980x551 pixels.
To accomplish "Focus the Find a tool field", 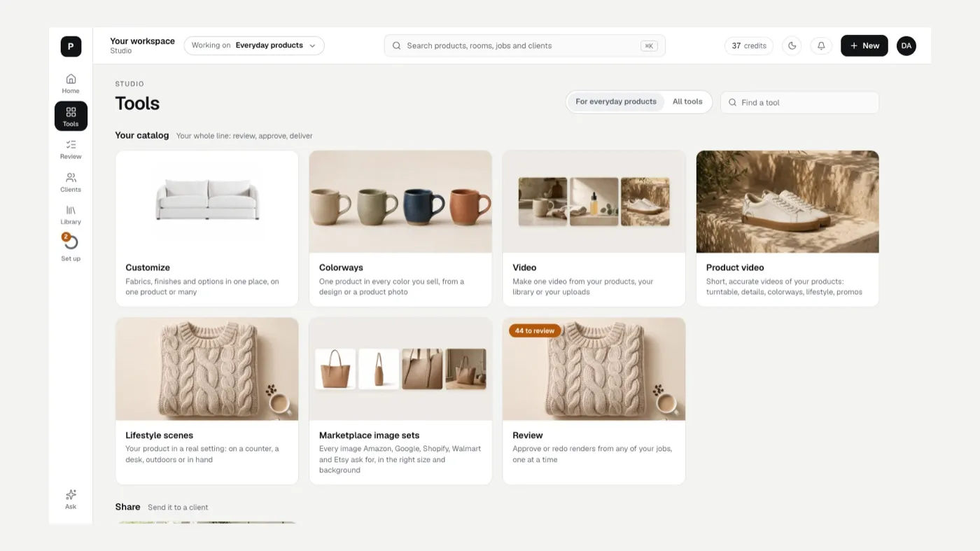I will [x=800, y=102].
